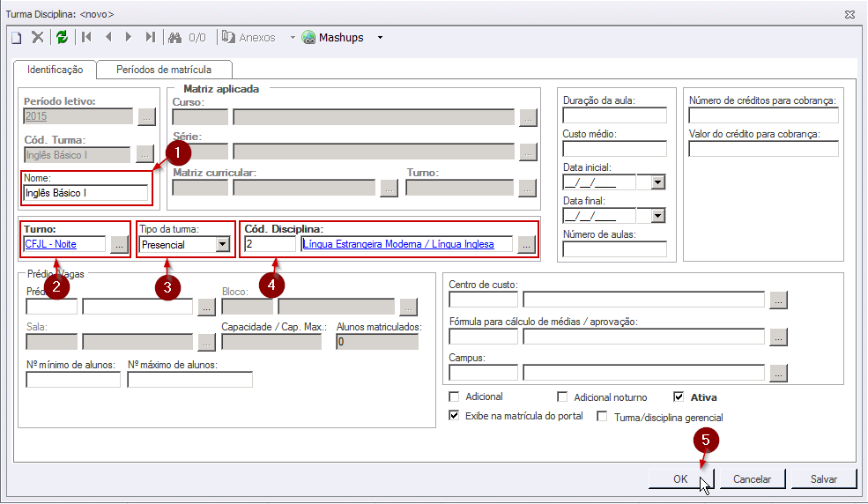Expand the Mashups dropdown arrow

(x=380, y=38)
